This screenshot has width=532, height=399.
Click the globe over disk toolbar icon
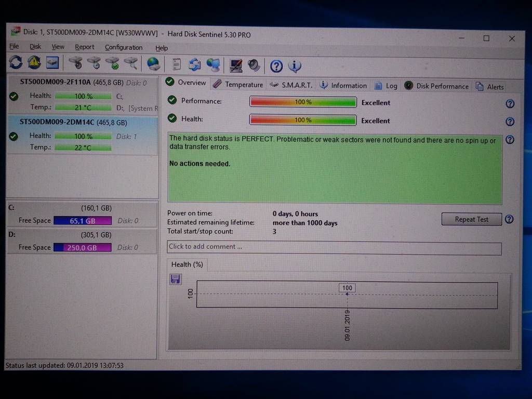pos(153,64)
